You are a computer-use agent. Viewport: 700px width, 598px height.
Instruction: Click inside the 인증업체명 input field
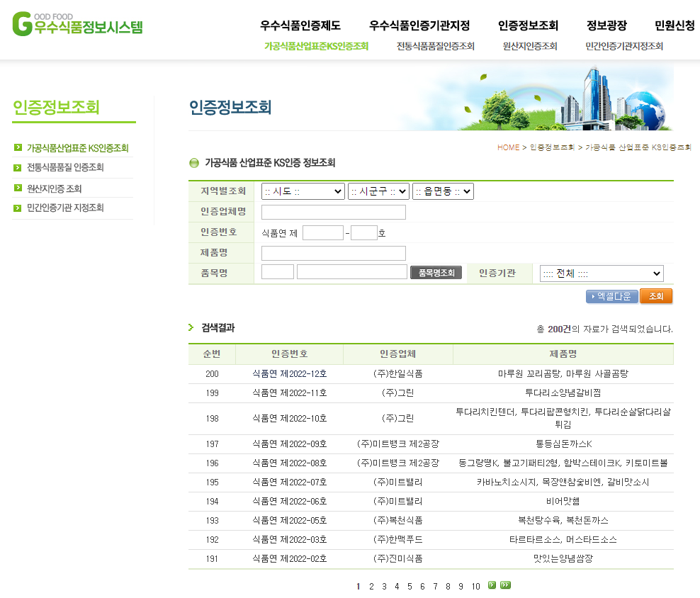[x=333, y=212]
